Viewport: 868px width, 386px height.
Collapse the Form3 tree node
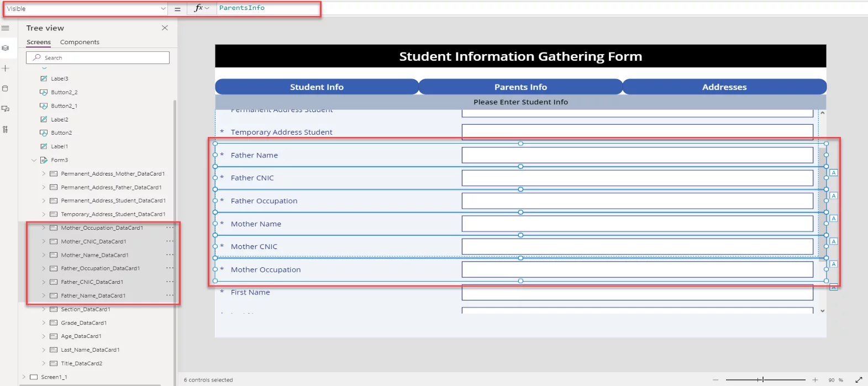coord(34,160)
